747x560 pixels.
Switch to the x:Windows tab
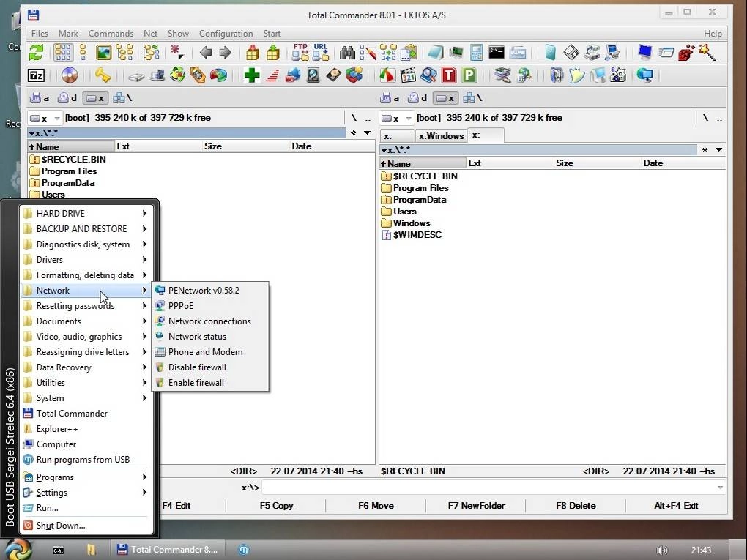click(441, 135)
